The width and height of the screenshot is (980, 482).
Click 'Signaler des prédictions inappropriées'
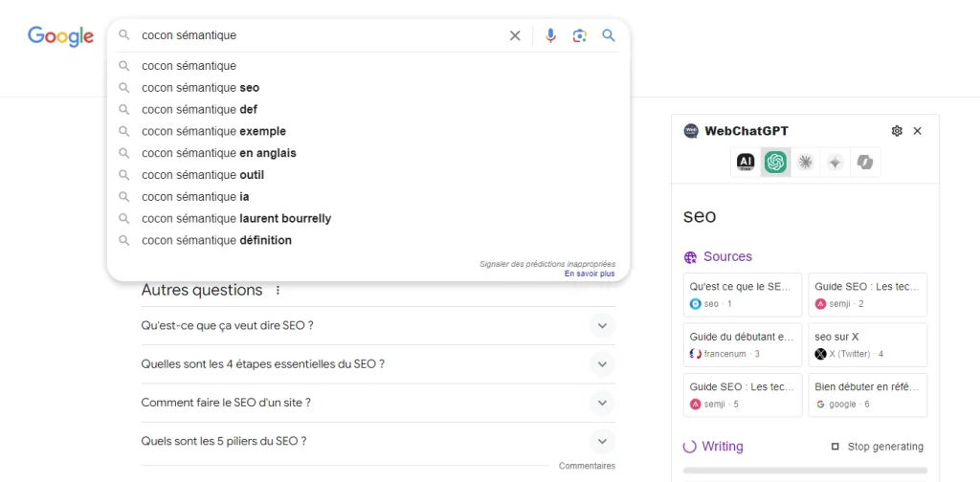546,264
